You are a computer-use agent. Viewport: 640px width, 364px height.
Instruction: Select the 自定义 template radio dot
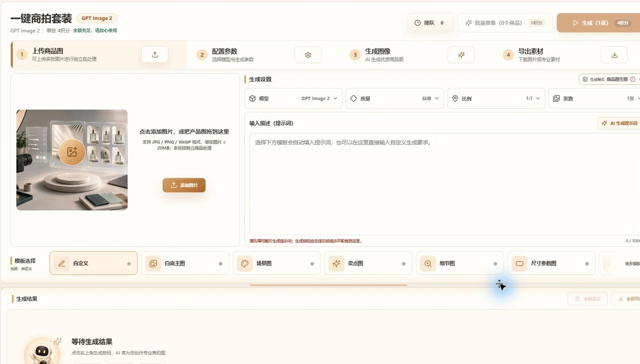[x=129, y=264]
